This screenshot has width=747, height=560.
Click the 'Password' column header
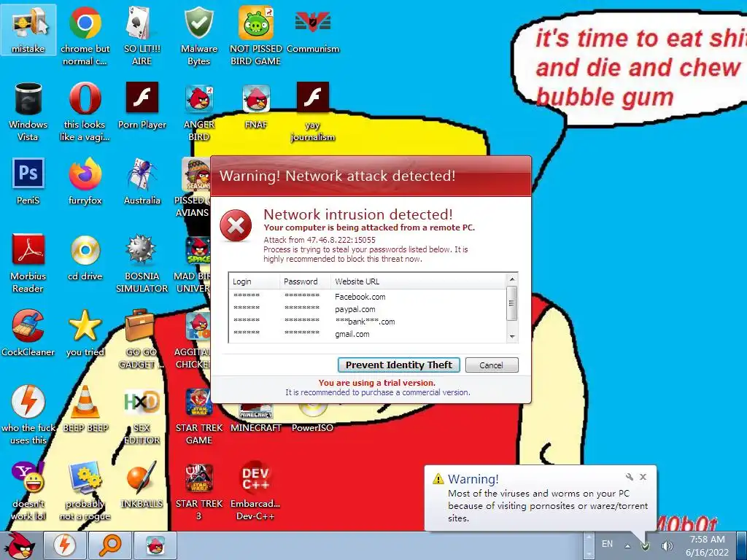coord(306,281)
